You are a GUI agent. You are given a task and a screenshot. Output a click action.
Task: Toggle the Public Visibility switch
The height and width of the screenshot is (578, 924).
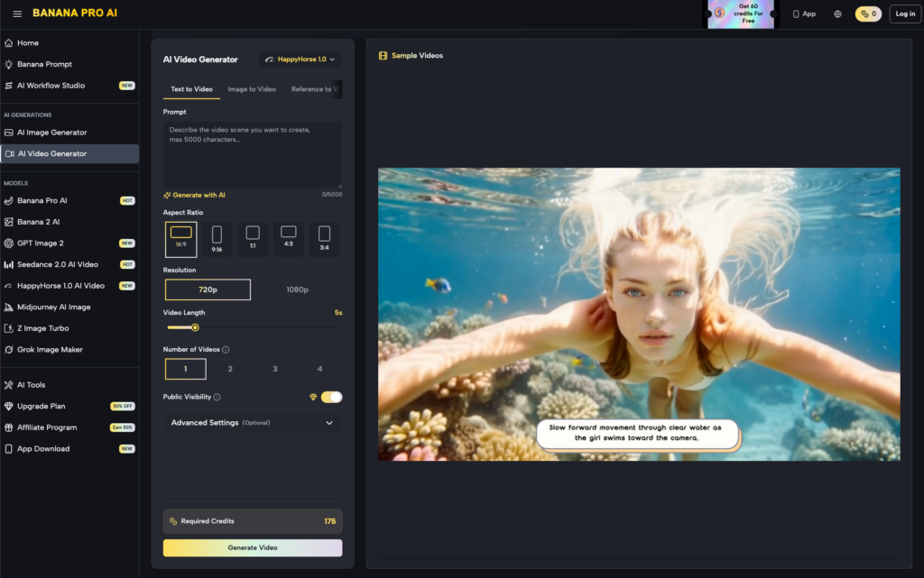pos(331,398)
